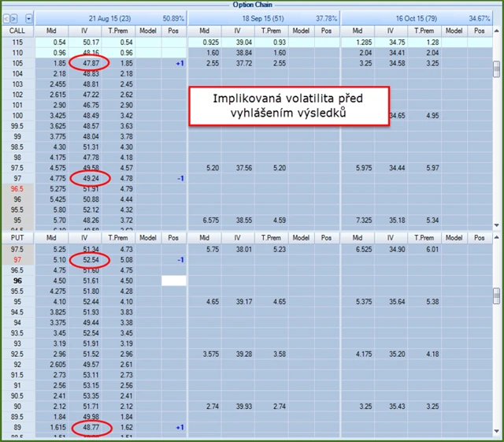This screenshot has height=442, width=504.
Task: Click IV value 39.04 under 18 Sep 15
Action: point(244,42)
